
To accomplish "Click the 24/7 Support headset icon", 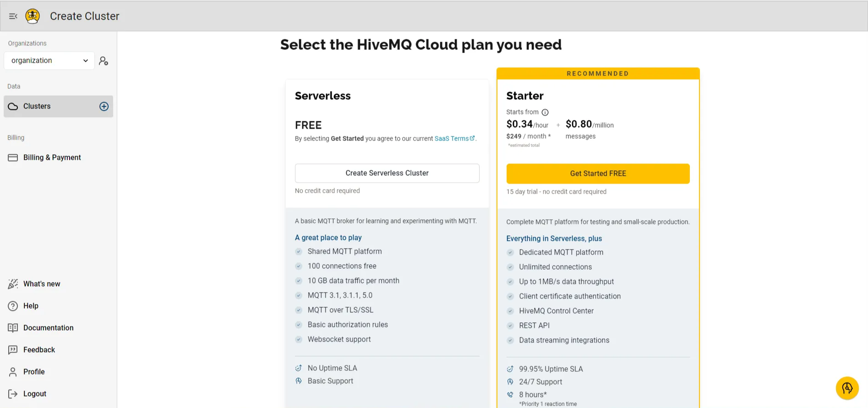I will pos(510,382).
